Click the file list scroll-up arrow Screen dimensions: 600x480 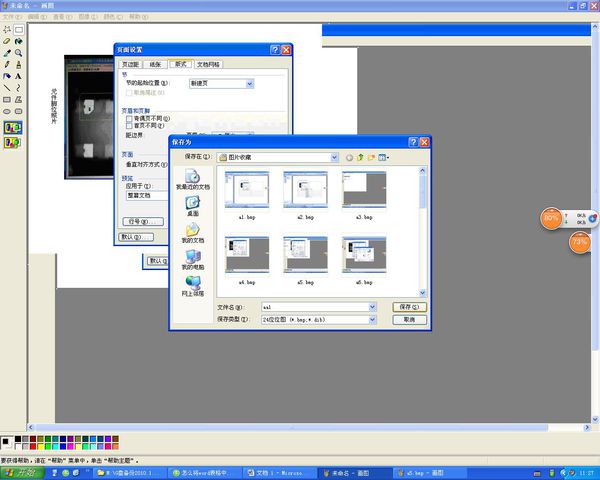click(422, 171)
